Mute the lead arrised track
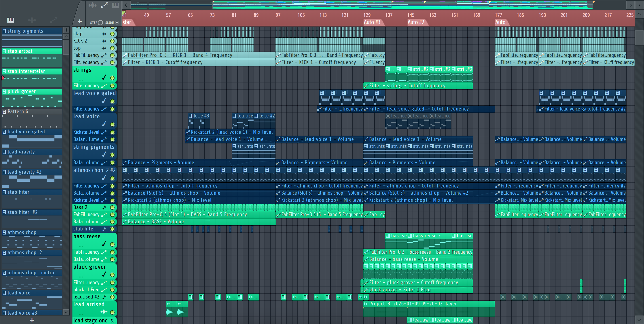 tap(112, 313)
